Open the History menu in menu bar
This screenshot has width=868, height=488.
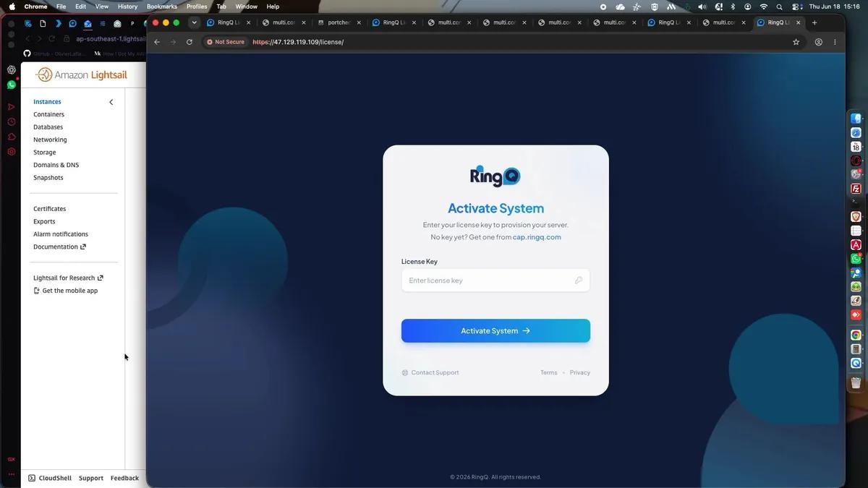pos(127,7)
